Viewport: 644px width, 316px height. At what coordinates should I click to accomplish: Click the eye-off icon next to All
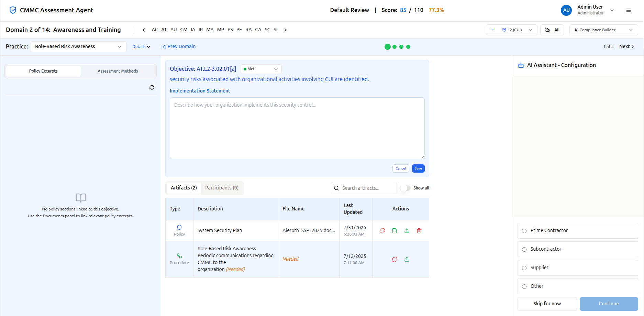547,30
